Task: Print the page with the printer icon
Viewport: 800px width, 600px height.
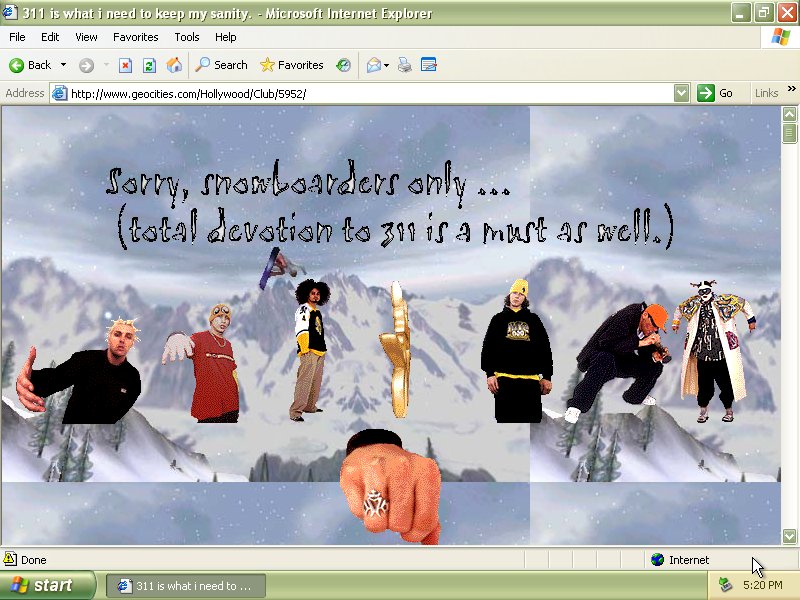Action: (x=405, y=65)
